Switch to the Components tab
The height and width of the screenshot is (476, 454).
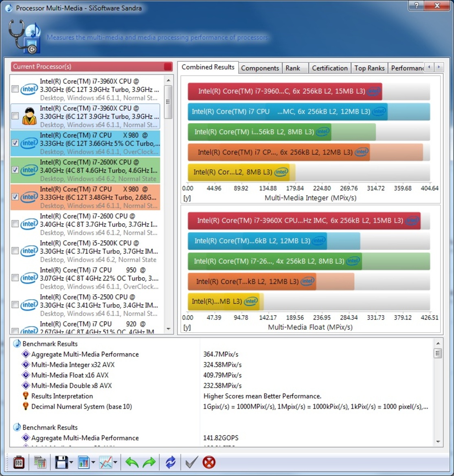pyautogui.click(x=260, y=68)
